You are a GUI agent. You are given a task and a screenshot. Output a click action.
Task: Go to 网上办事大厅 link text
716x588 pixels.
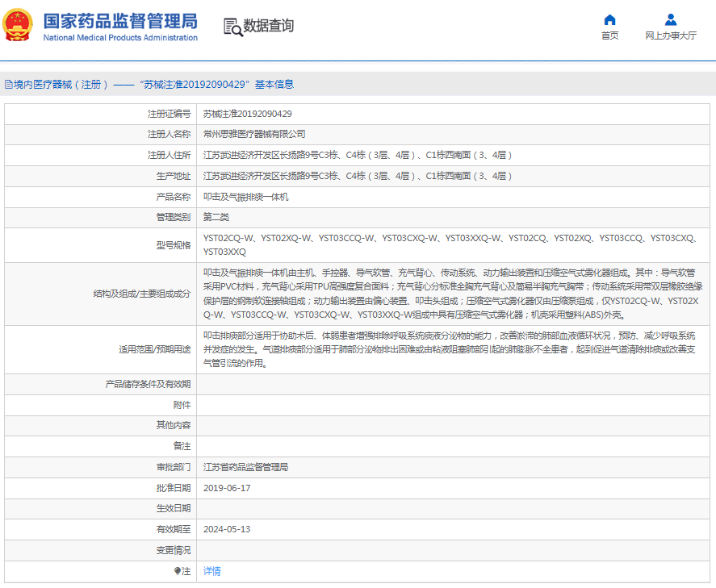click(671, 35)
